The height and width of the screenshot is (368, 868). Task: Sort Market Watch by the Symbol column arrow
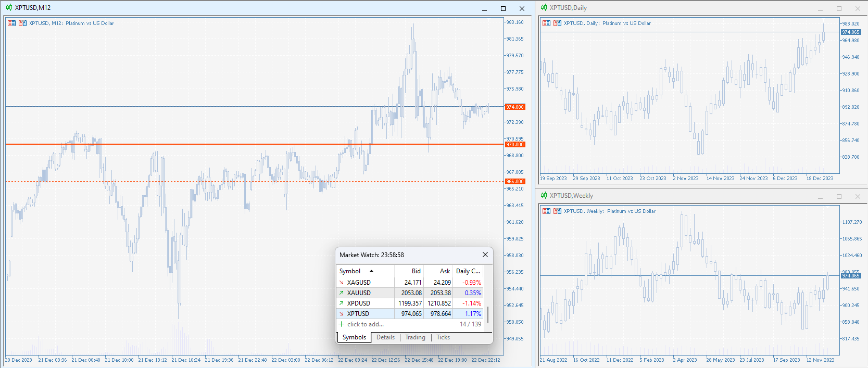tap(371, 271)
